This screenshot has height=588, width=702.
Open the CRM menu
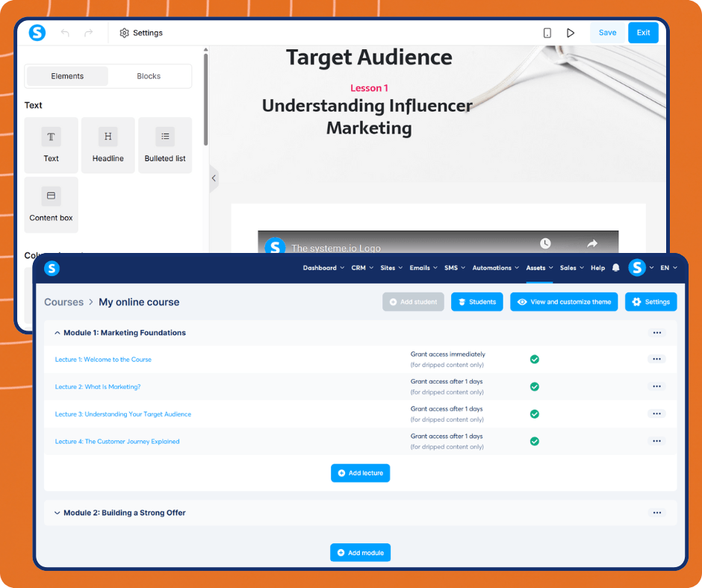(x=362, y=268)
